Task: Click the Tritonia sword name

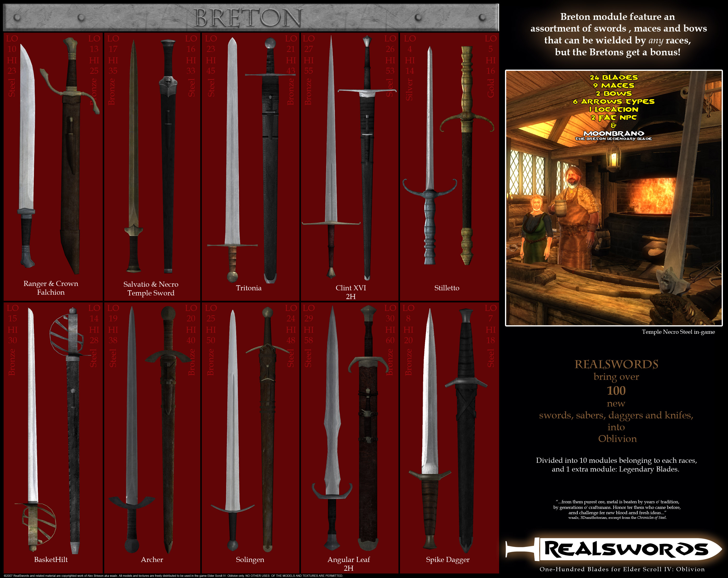Action: click(x=248, y=288)
